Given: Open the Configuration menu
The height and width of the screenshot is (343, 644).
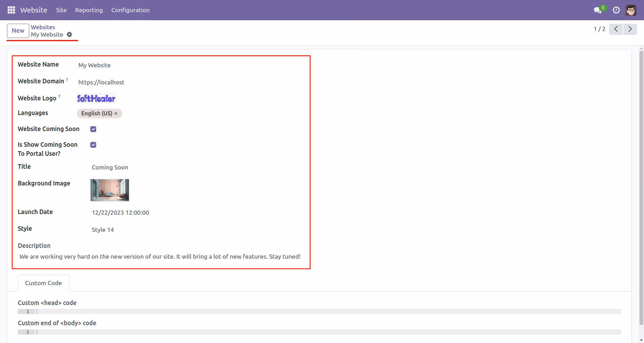Looking at the screenshot, I should click(x=130, y=10).
